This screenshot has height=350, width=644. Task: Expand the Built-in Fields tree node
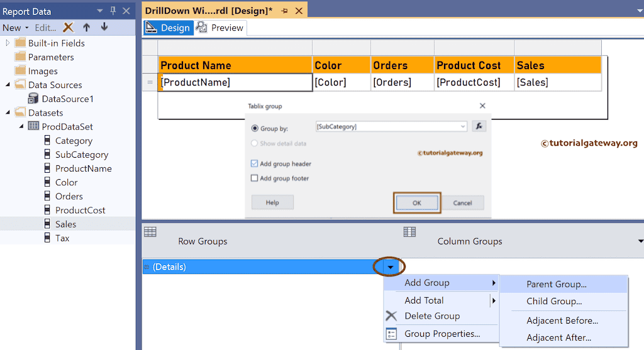point(8,43)
